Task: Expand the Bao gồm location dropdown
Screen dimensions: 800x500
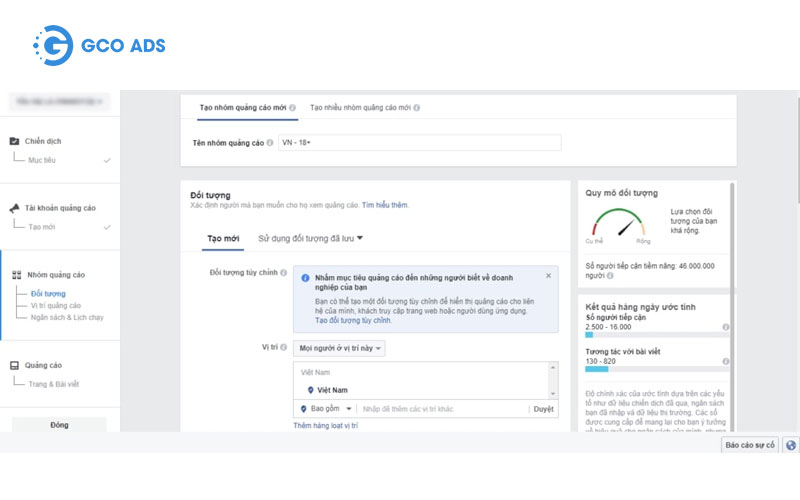Action: point(327,409)
